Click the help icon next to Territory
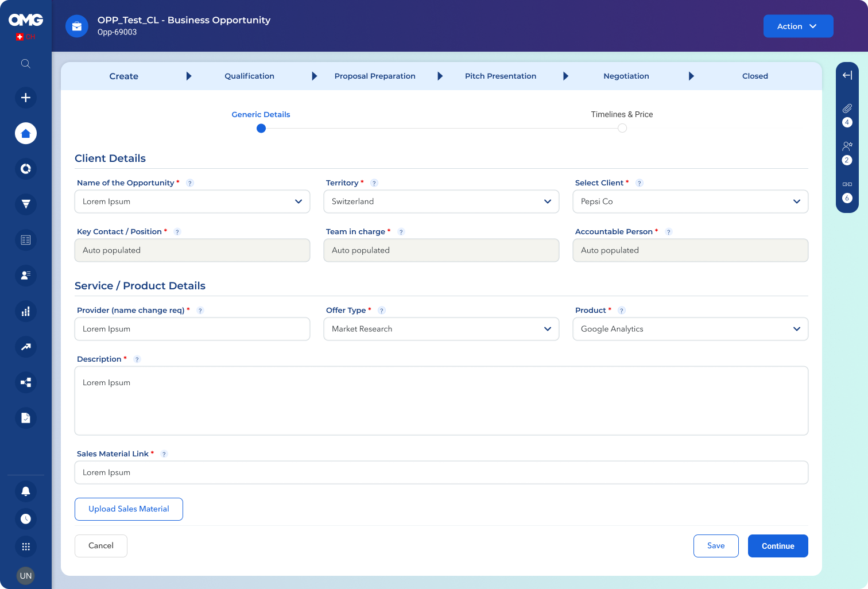The height and width of the screenshot is (589, 868). 374,183
